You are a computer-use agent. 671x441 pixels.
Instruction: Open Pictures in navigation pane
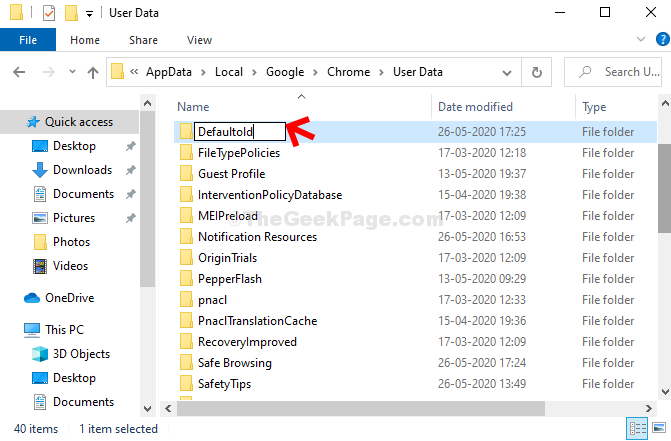coord(74,218)
